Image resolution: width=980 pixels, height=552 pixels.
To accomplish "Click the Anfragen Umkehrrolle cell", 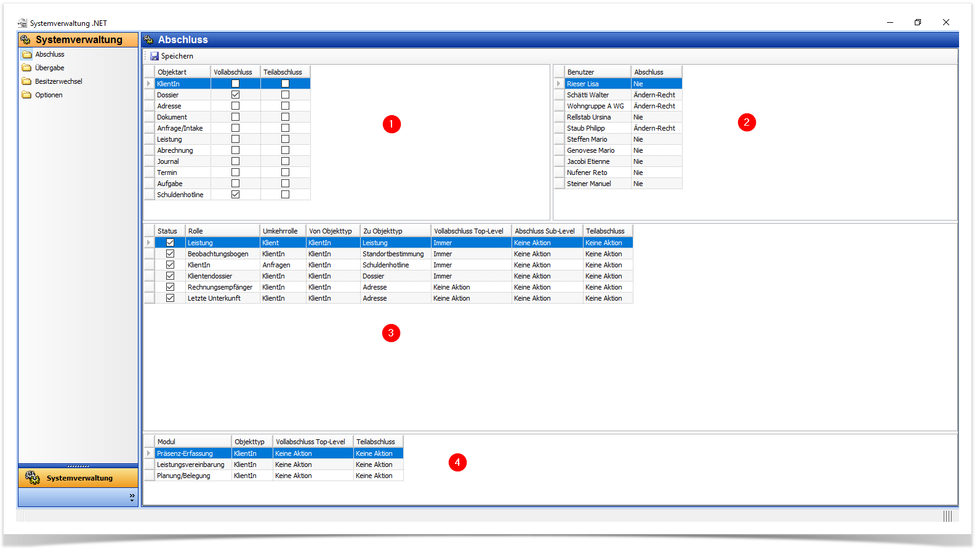I will tap(283, 265).
